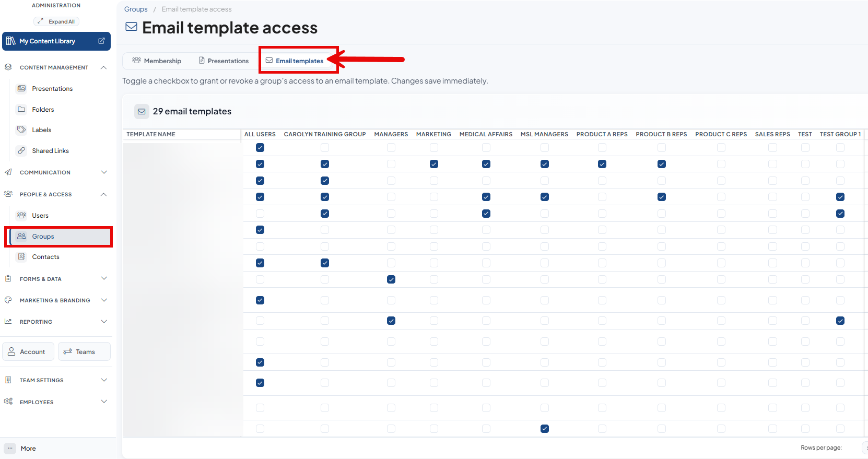This screenshot has width=868, height=459.
Task: Select the Labels tag icon
Action: tap(21, 130)
